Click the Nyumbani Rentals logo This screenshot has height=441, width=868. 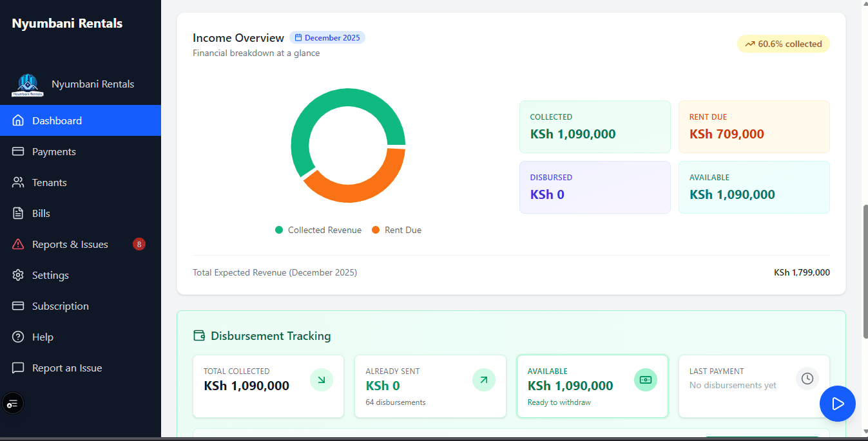pos(27,84)
